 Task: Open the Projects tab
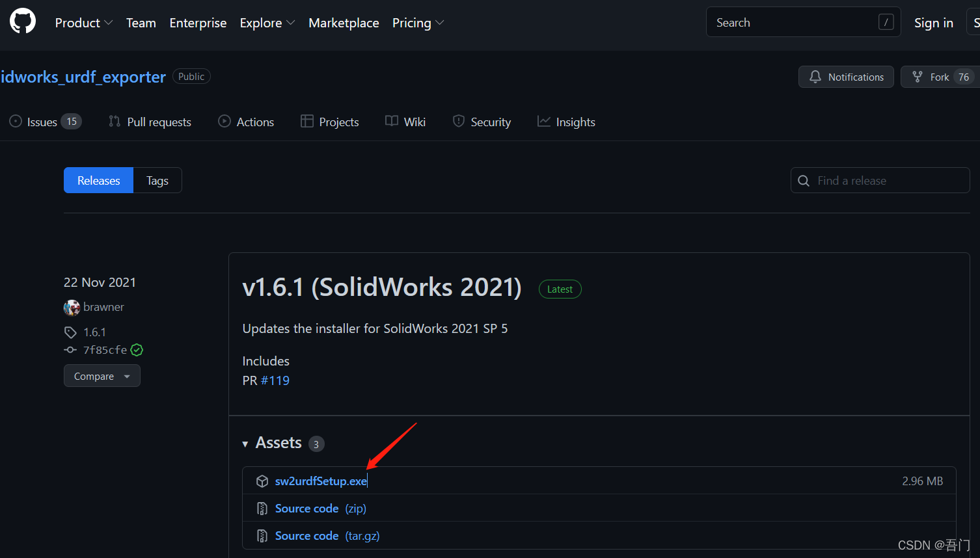[x=330, y=122]
